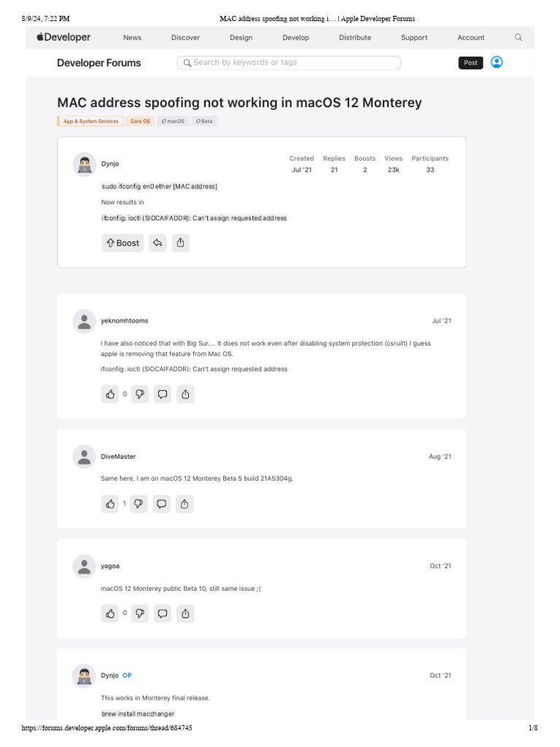The height and width of the screenshot is (747, 560).
Task: Open the Core OS tag
Action: point(141,121)
